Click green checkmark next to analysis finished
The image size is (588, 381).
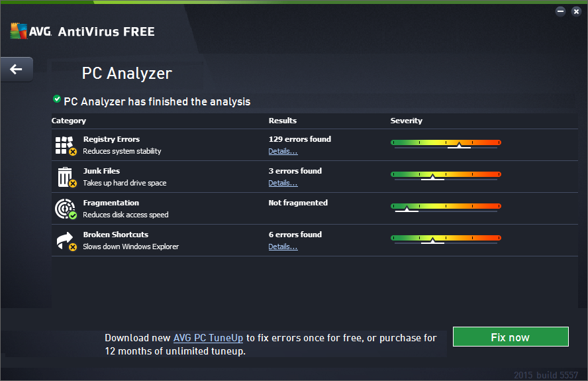click(57, 99)
